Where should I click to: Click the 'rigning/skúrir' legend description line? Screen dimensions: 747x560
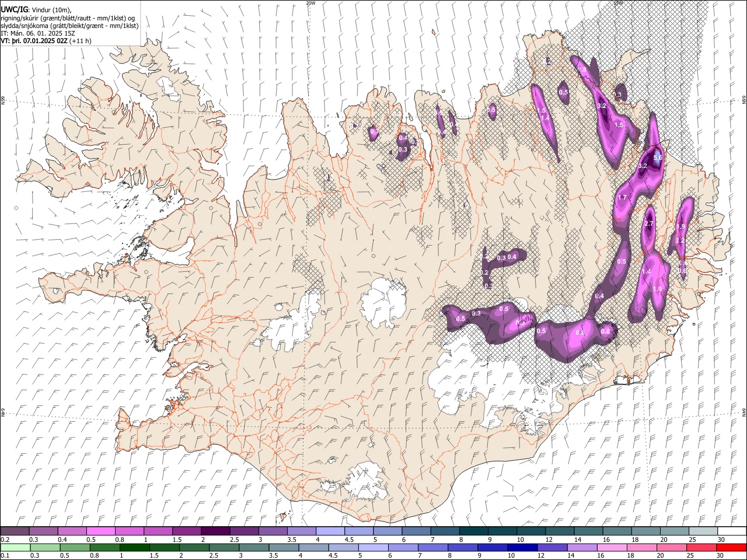tap(68, 18)
